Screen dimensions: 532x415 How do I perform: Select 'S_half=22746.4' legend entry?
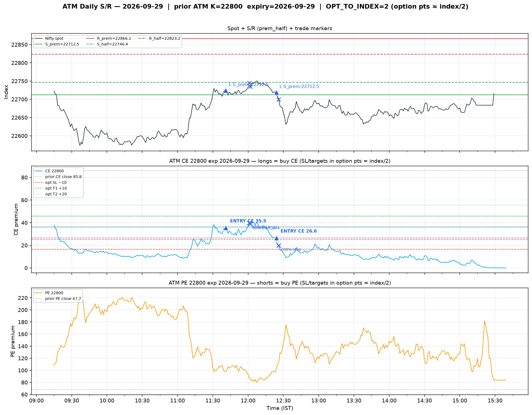(107, 44)
